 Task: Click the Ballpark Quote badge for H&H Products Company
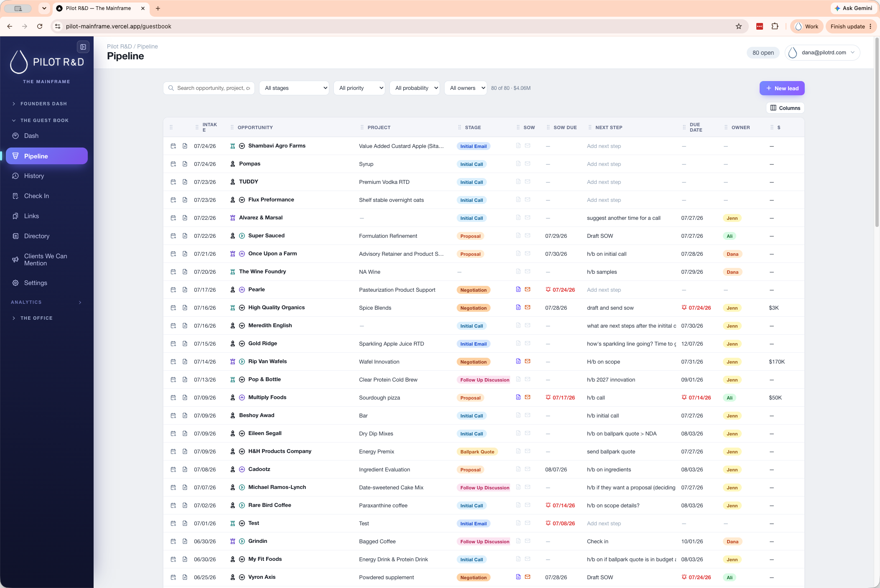(x=477, y=452)
